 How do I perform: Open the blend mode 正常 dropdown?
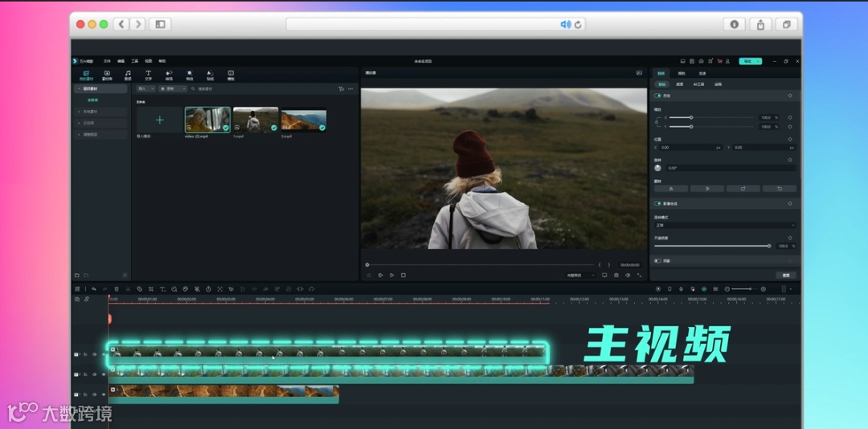[725, 225]
